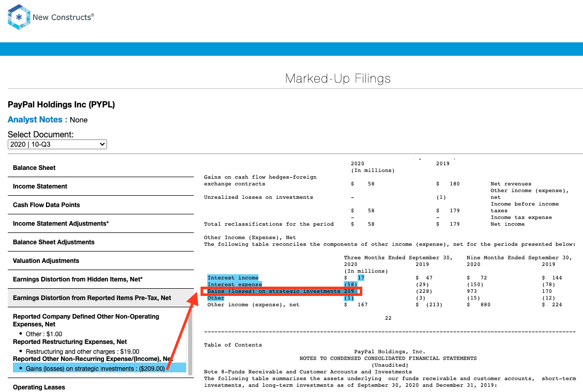Click Unrealized losses on investments row
This screenshot has width=583, height=392.
(325, 197)
